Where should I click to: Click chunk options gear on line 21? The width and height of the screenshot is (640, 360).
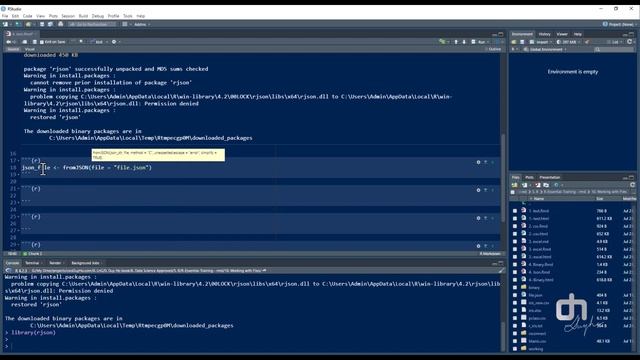tap(478, 190)
